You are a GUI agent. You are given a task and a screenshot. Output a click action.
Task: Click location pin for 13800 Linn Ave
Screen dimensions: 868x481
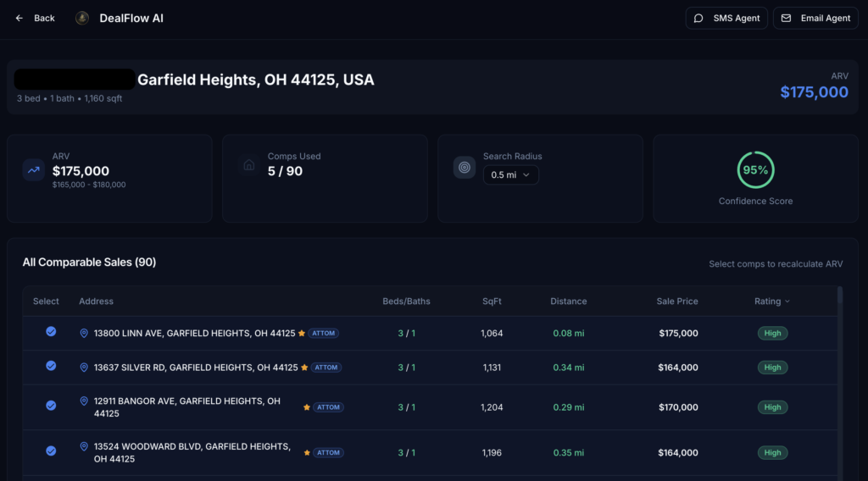coord(84,334)
